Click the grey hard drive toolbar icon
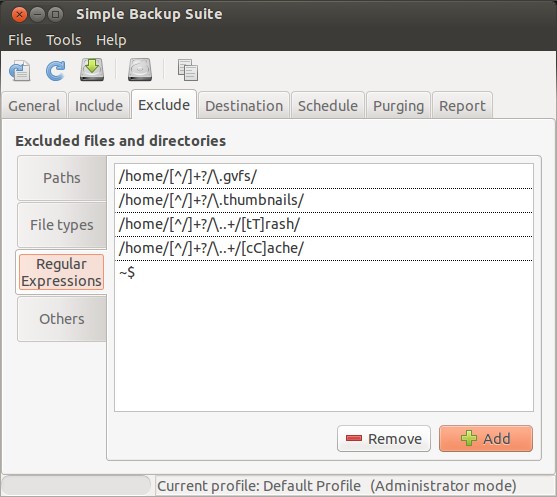The height and width of the screenshot is (497, 557). point(140,70)
